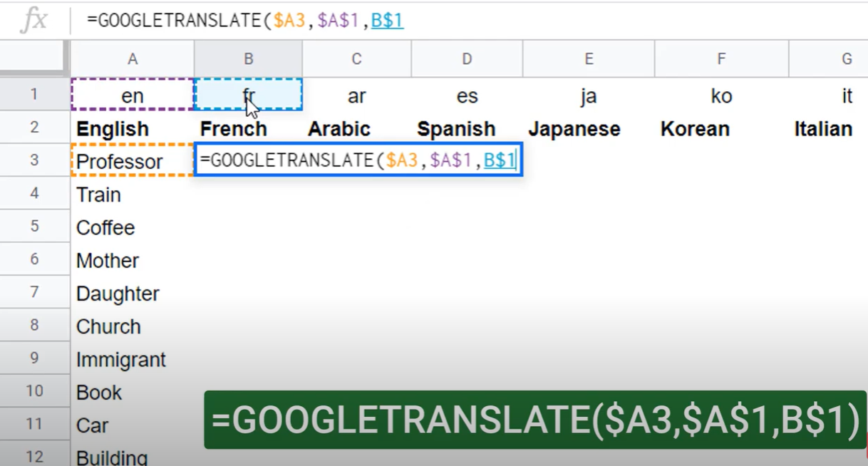Select the 'English' header cell
The width and height of the screenshot is (868, 466).
coord(133,128)
